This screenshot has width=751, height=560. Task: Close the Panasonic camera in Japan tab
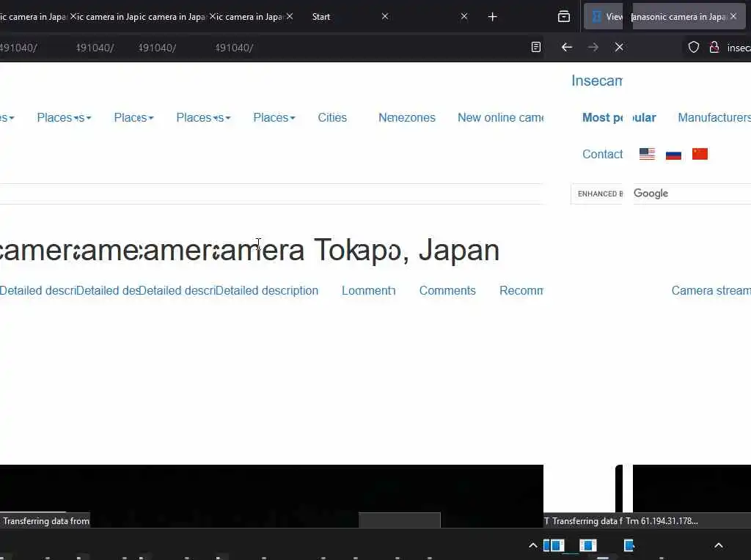[733, 16]
